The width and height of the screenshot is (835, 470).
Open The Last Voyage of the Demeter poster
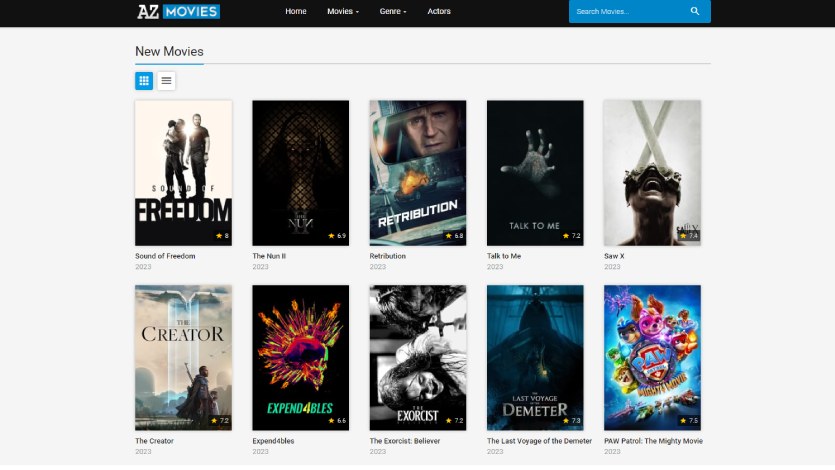click(535, 358)
